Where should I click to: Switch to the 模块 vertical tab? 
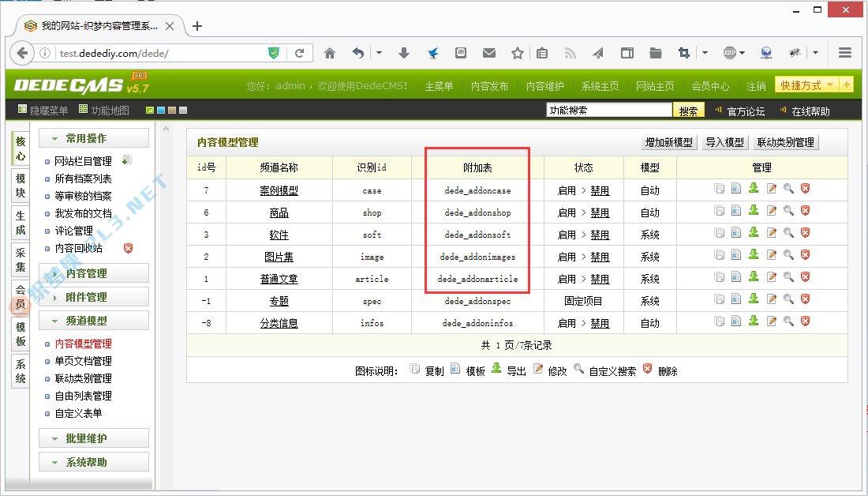(x=21, y=186)
